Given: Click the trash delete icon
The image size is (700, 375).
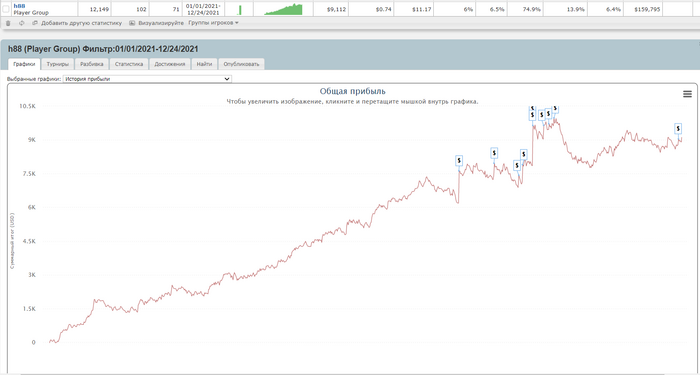Looking at the screenshot, I should click(8, 23).
